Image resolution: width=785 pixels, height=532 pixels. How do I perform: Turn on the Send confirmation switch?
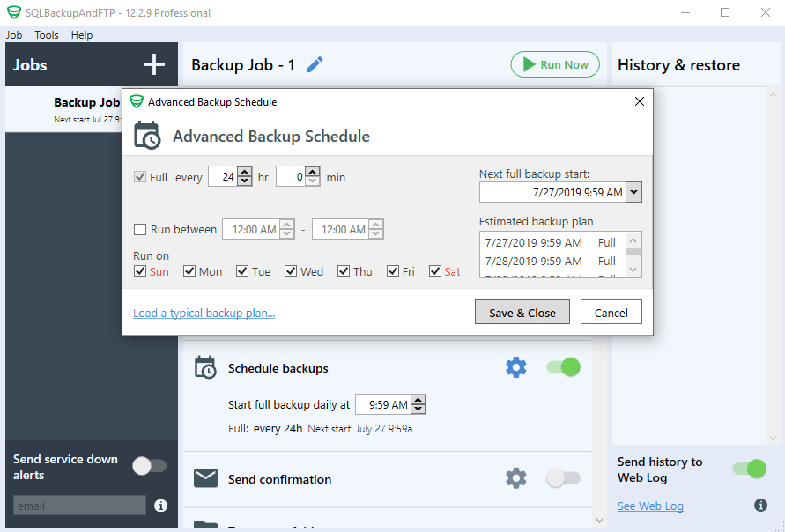[564, 478]
